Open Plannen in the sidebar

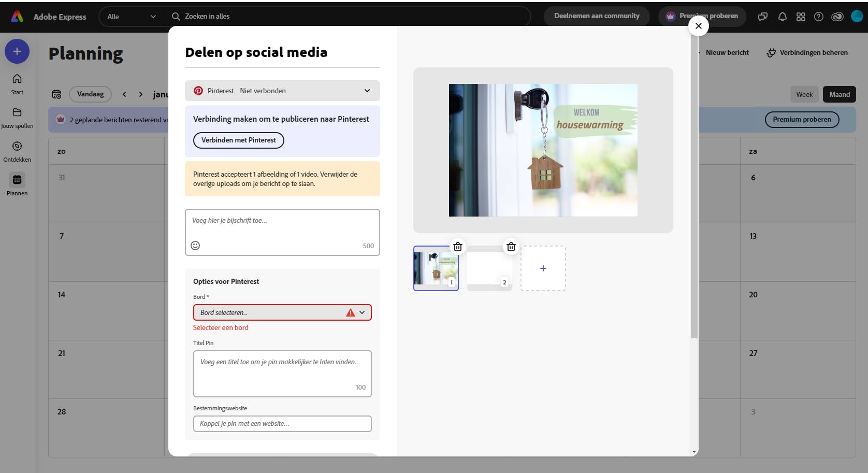pos(17,185)
